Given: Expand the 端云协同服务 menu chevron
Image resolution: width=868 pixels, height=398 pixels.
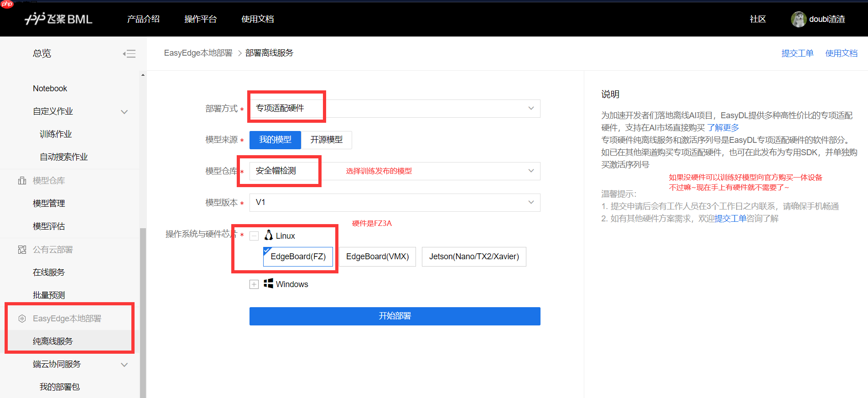Looking at the screenshot, I should pos(124,365).
